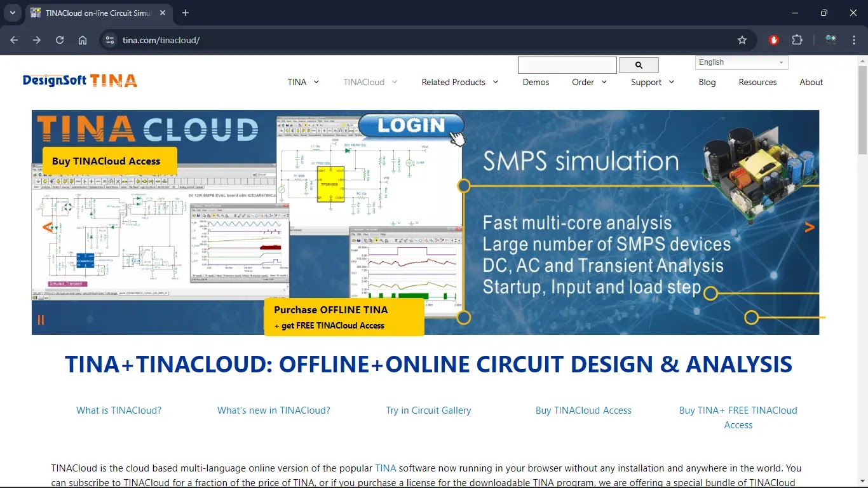This screenshot has width=868, height=488.
Task: Open the Blog menu item
Action: [x=707, y=82]
